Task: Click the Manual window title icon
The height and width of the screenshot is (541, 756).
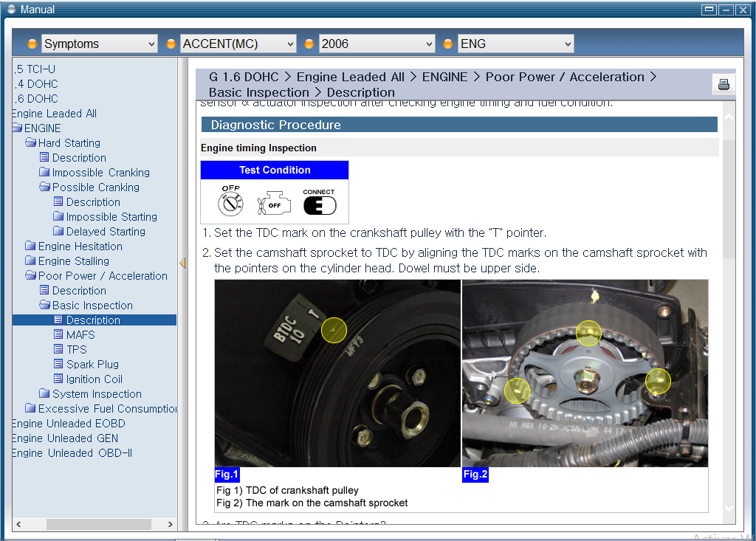Action: (x=12, y=9)
